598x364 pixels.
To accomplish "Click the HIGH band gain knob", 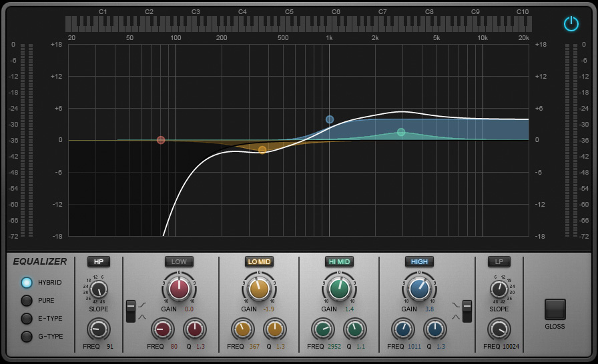I will click(x=419, y=289).
